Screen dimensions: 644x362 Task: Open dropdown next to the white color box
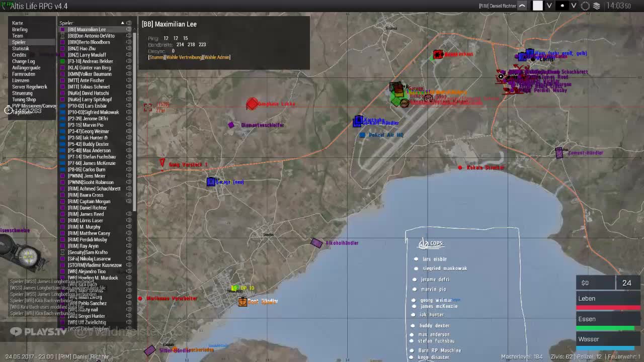(x=549, y=6)
